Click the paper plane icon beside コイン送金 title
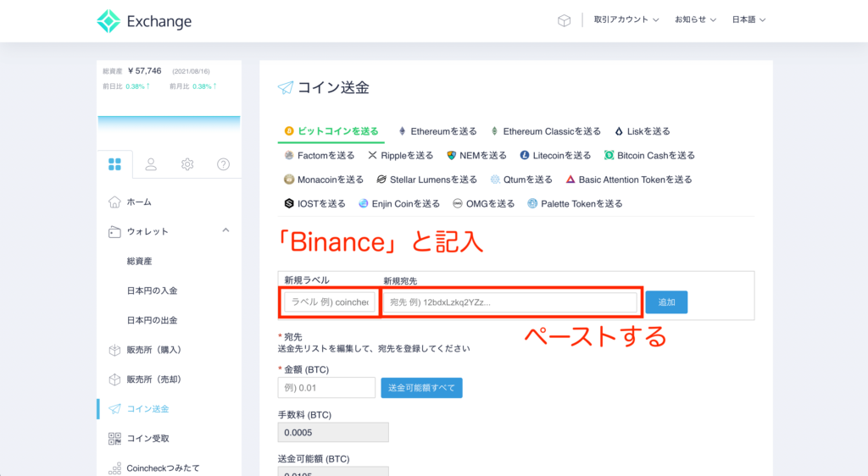This screenshot has height=476, width=868. 286,87
